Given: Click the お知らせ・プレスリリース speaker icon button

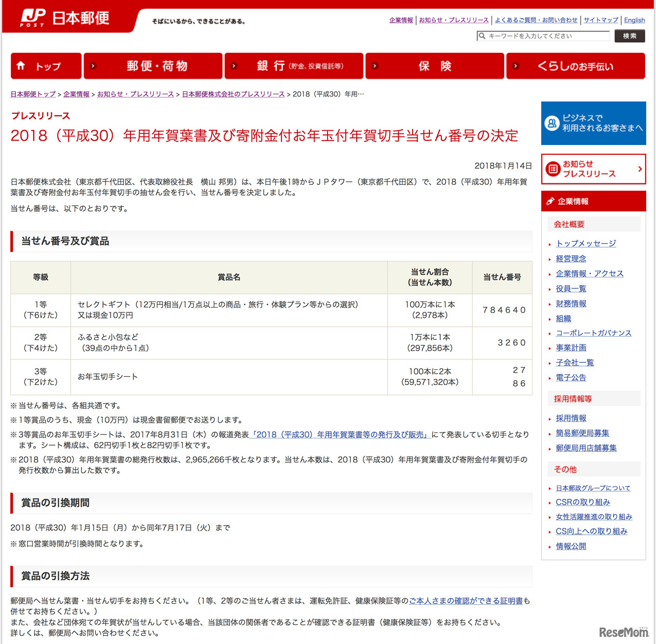Looking at the screenshot, I should point(552,169).
